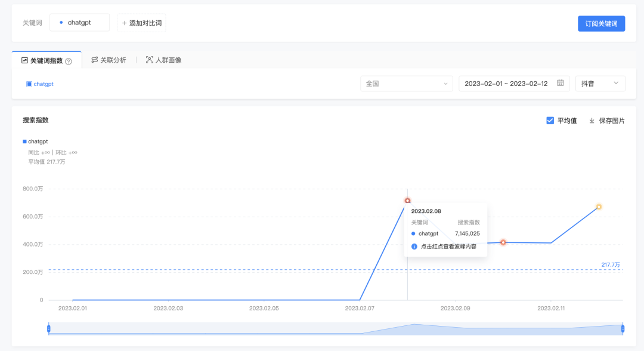Click the 2023.02.08 date in the tooltip
The width and height of the screenshot is (644, 351).
click(426, 211)
